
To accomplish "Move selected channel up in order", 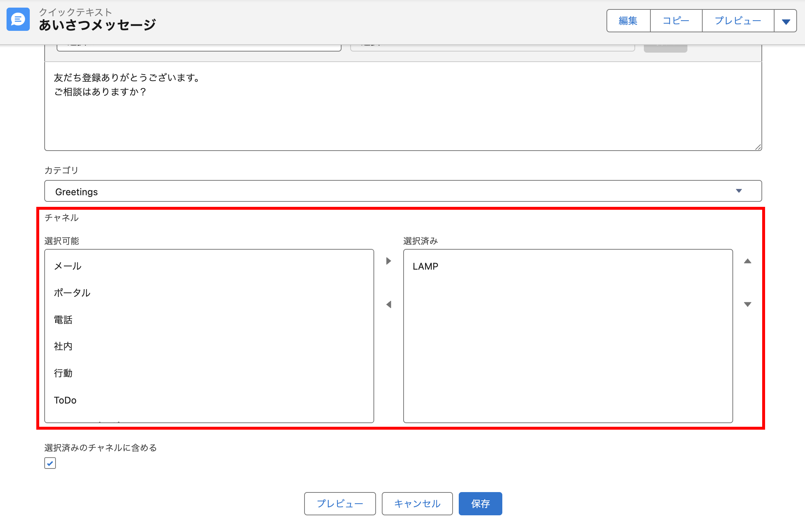I will tap(747, 261).
